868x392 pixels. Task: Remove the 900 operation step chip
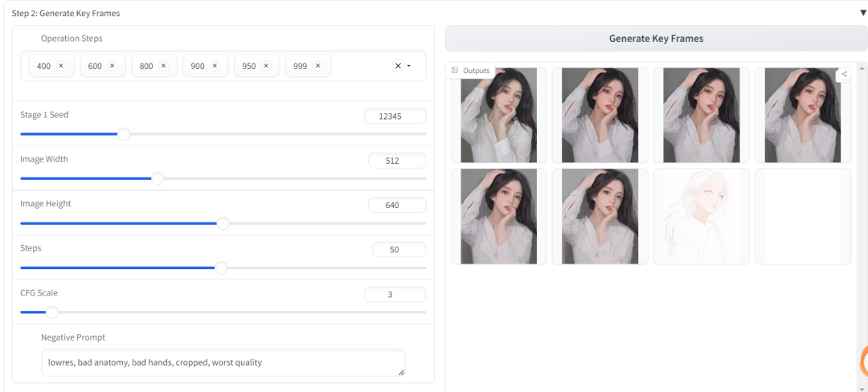coord(215,66)
